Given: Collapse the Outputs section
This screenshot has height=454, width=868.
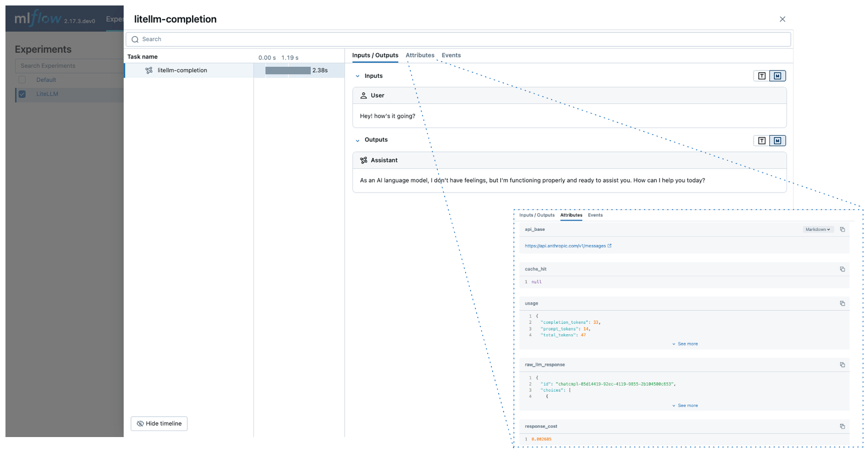Looking at the screenshot, I should (x=358, y=141).
